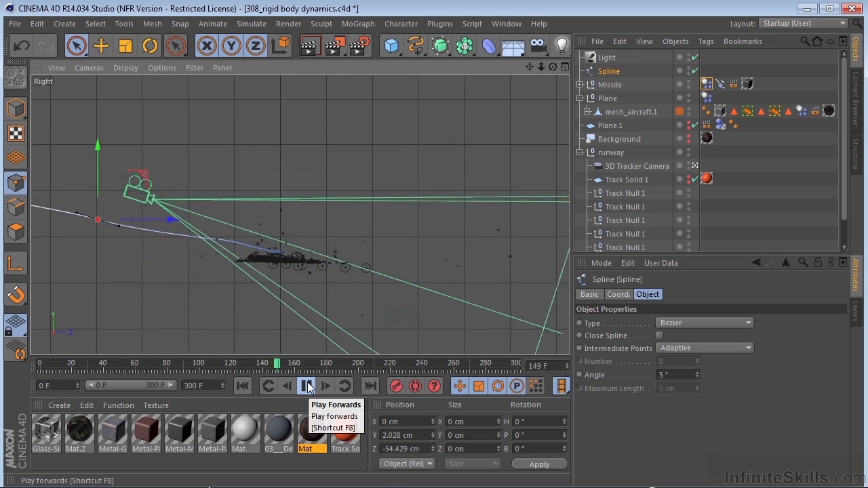Open the Sculpt menu
This screenshot has width=868, height=488.
pos(321,24)
